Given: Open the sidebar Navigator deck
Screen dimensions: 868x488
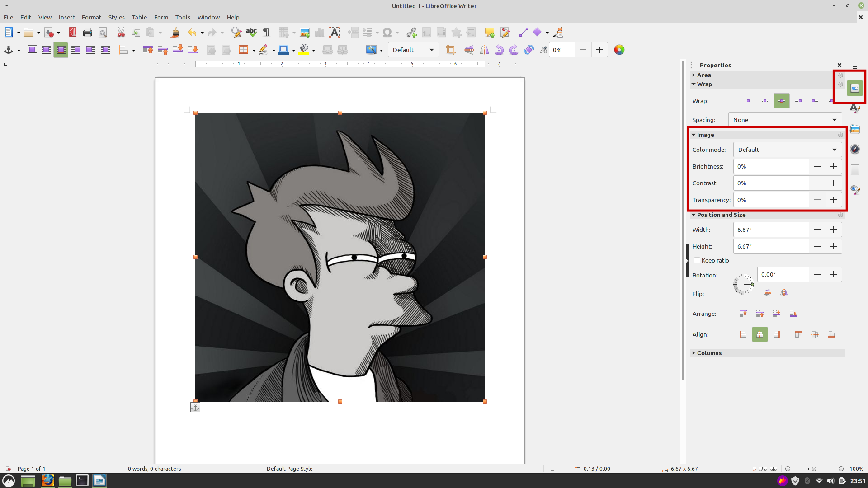Looking at the screenshot, I should pyautogui.click(x=854, y=150).
